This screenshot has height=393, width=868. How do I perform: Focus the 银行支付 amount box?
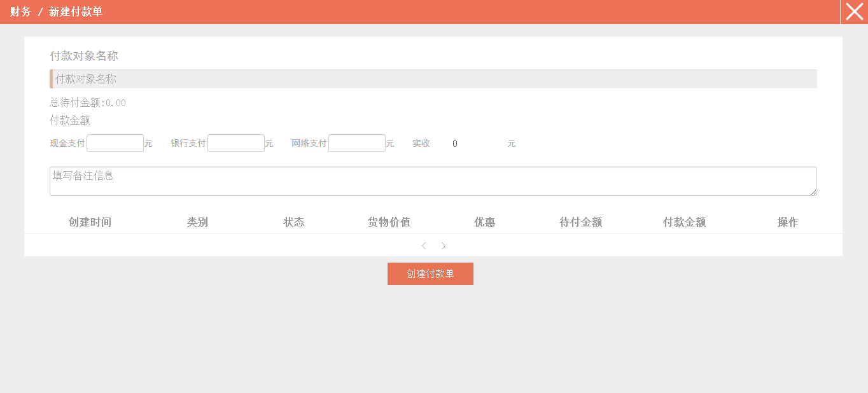pos(236,143)
